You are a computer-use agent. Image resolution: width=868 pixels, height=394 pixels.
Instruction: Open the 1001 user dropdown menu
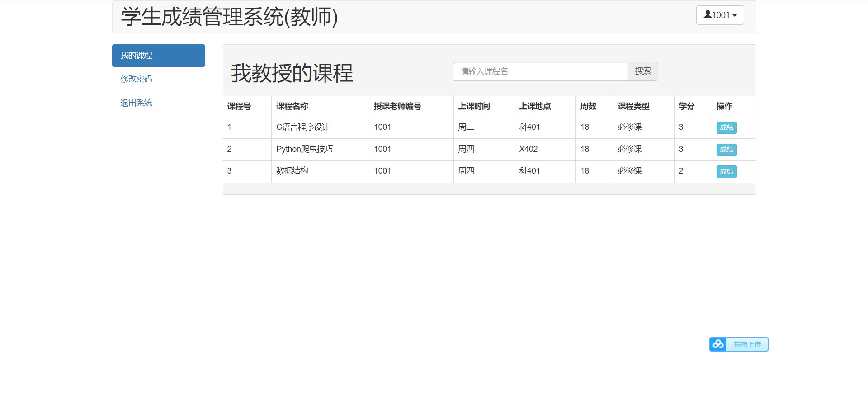point(720,15)
